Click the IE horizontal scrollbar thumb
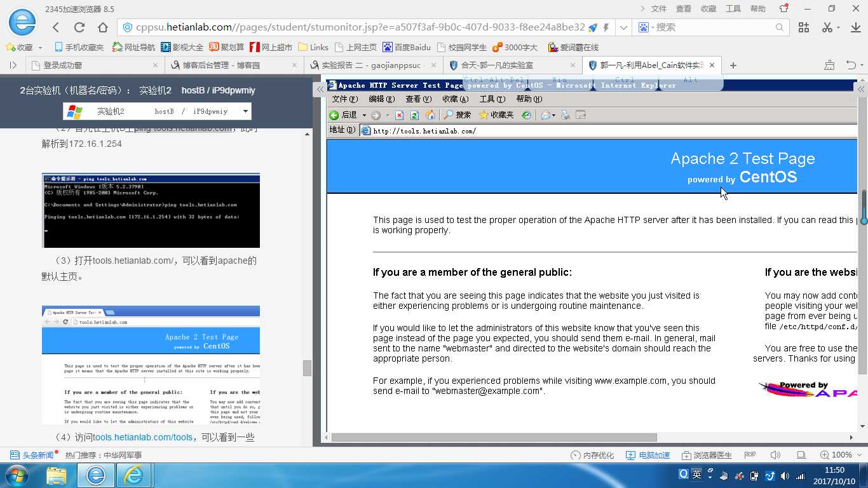Screen dimensions: 868x488 pyautogui.click(x=494, y=437)
